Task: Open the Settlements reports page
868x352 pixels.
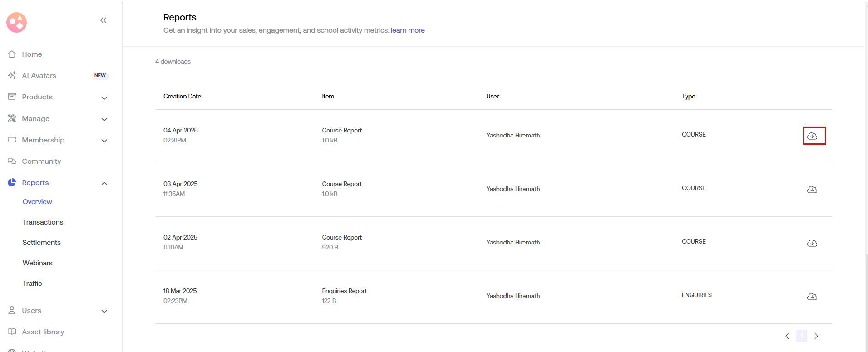Action: [41, 243]
